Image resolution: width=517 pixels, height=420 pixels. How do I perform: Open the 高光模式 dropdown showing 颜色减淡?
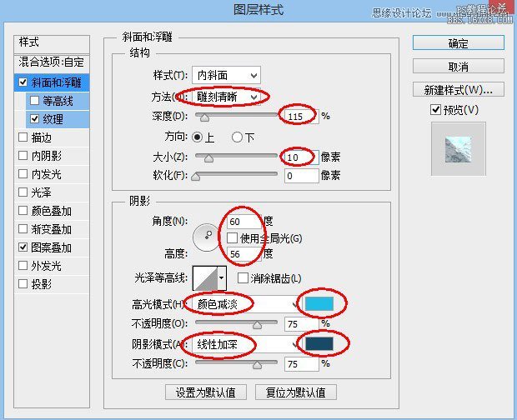(x=245, y=304)
